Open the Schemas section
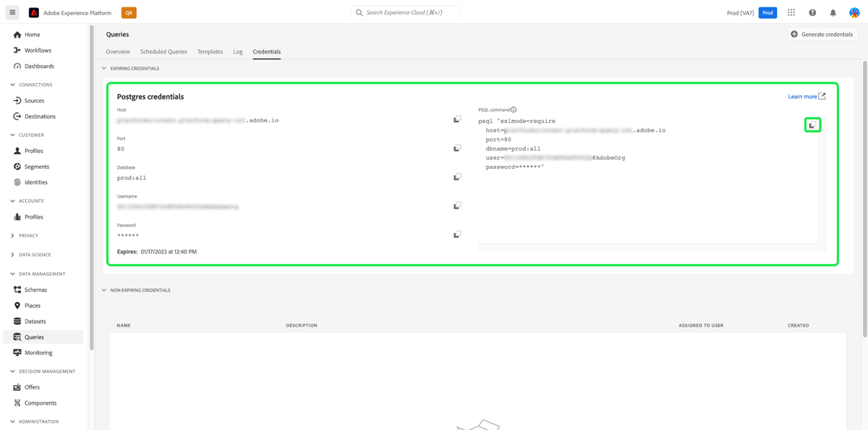The width and height of the screenshot is (868, 430). tap(33, 289)
